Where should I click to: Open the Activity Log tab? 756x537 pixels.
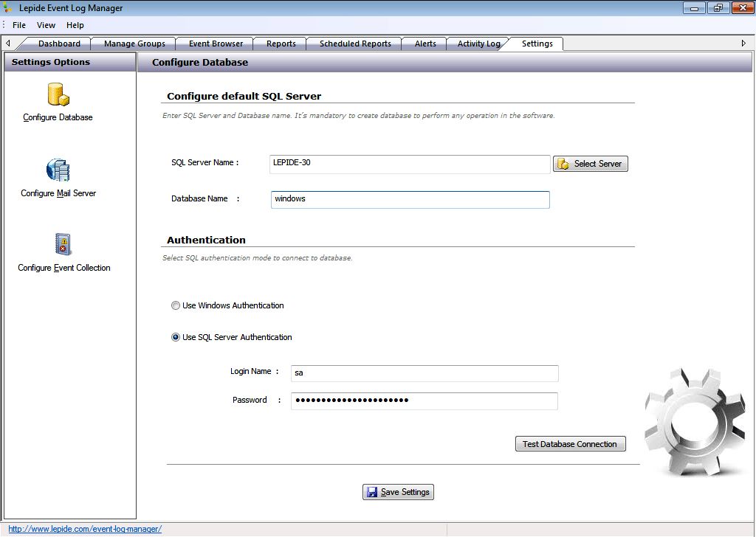(478, 44)
